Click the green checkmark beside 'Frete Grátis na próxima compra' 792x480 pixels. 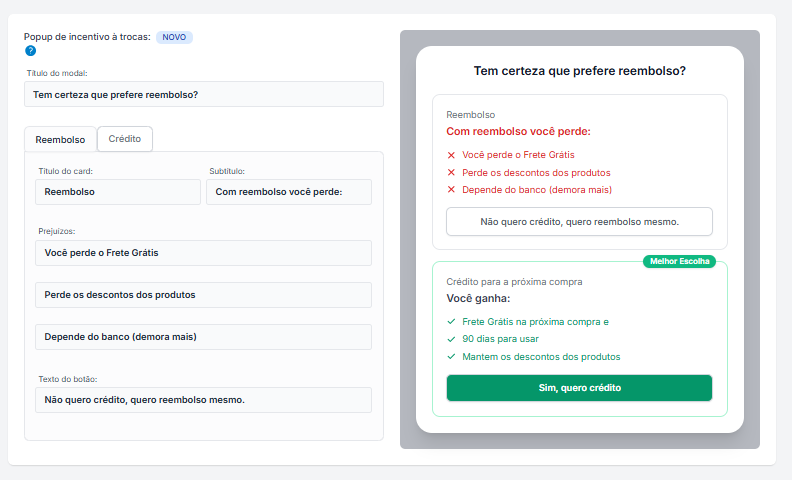pyautogui.click(x=451, y=322)
